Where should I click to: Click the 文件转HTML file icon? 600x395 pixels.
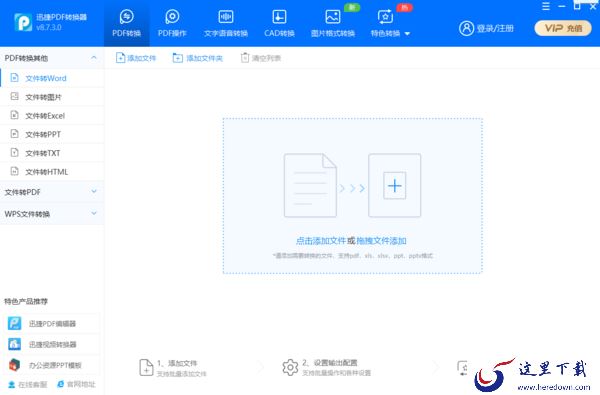pyautogui.click(x=15, y=171)
